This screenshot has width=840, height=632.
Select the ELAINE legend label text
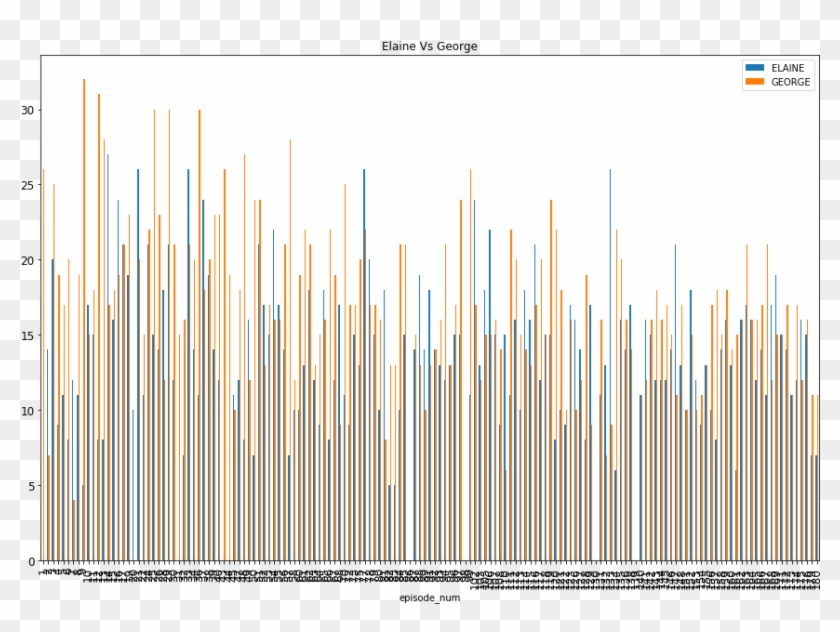pos(788,68)
